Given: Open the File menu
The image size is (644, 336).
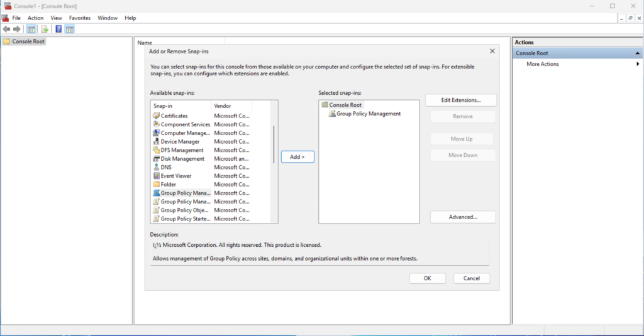Looking at the screenshot, I should point(16,18).
